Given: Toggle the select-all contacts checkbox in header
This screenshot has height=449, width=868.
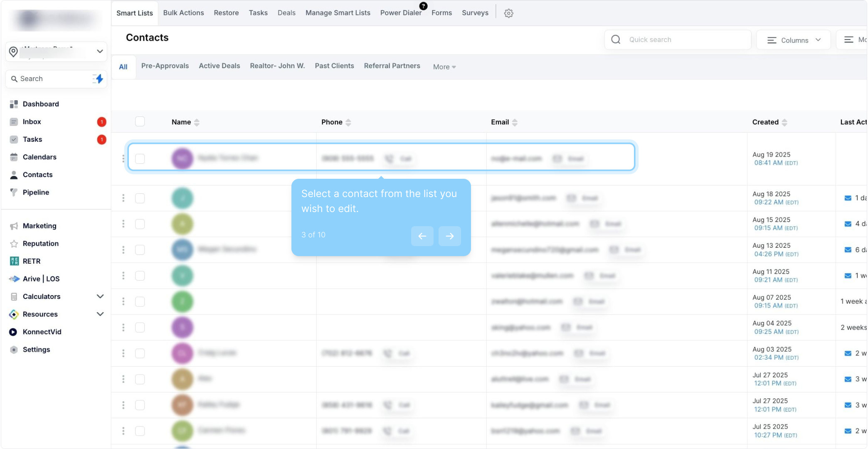Looking at the screenshot, I should coord(140,121).
